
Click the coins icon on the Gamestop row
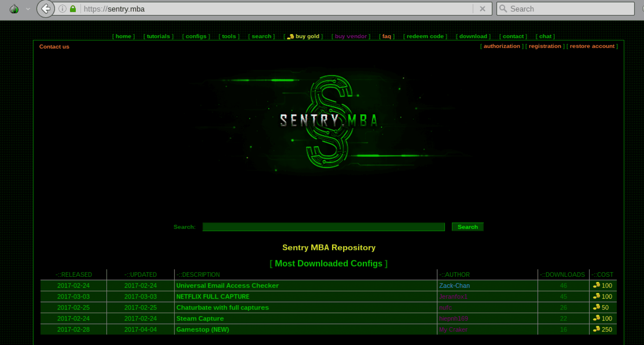596,329
